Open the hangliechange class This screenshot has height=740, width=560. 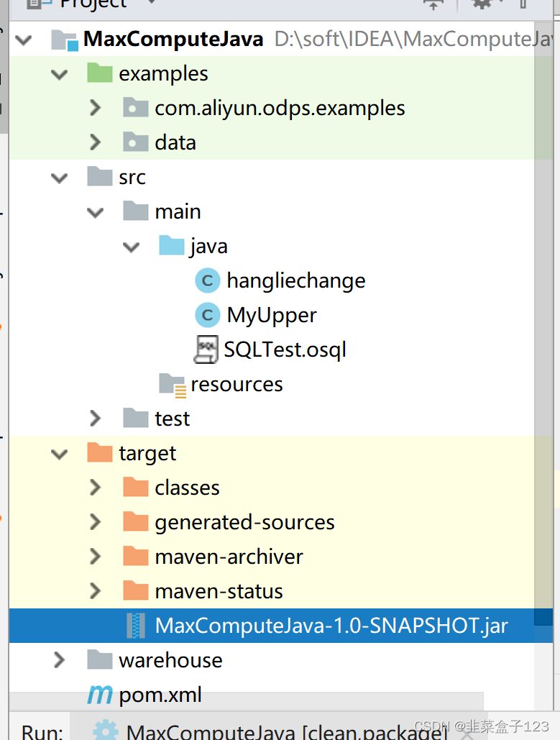[295, 281]
